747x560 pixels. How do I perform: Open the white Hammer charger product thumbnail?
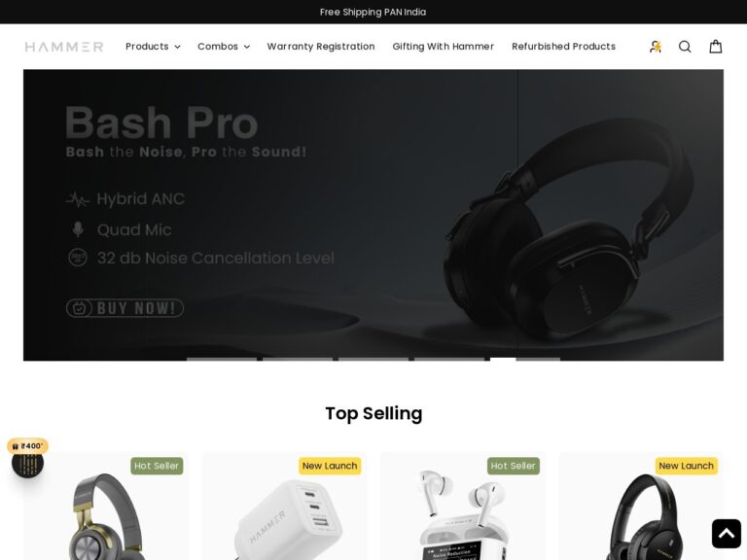click(x=284, y=507)
